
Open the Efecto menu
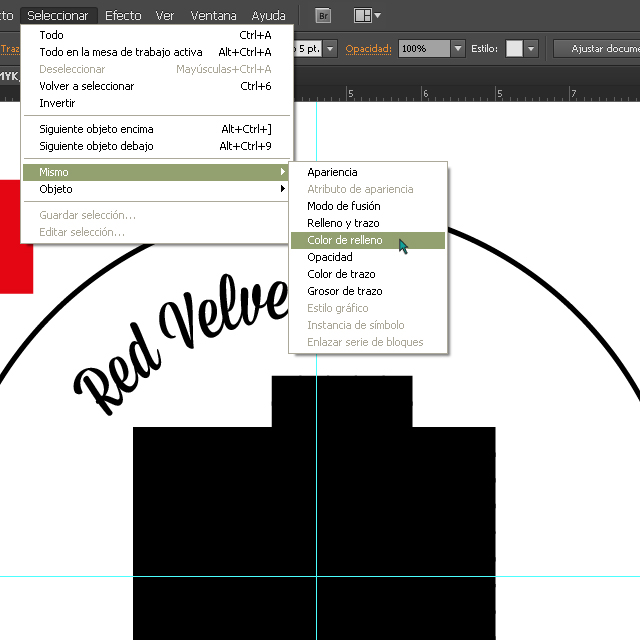click(123, 16)
